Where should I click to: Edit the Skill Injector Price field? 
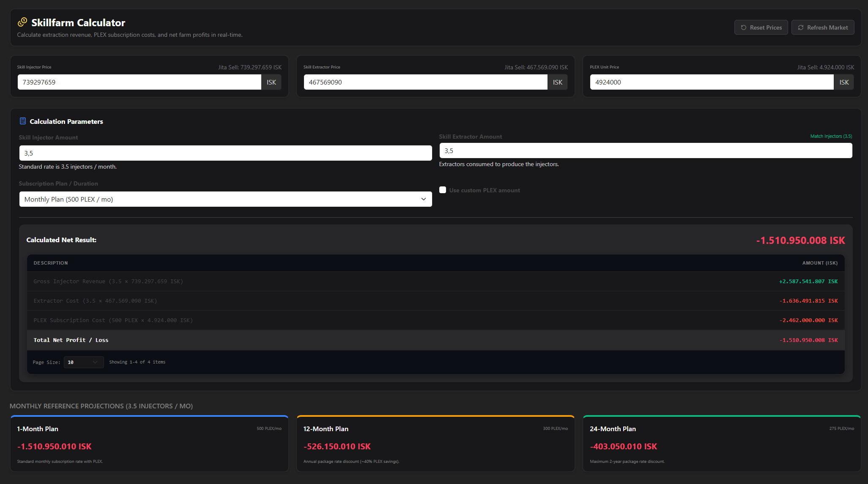(x=139, y=82)
